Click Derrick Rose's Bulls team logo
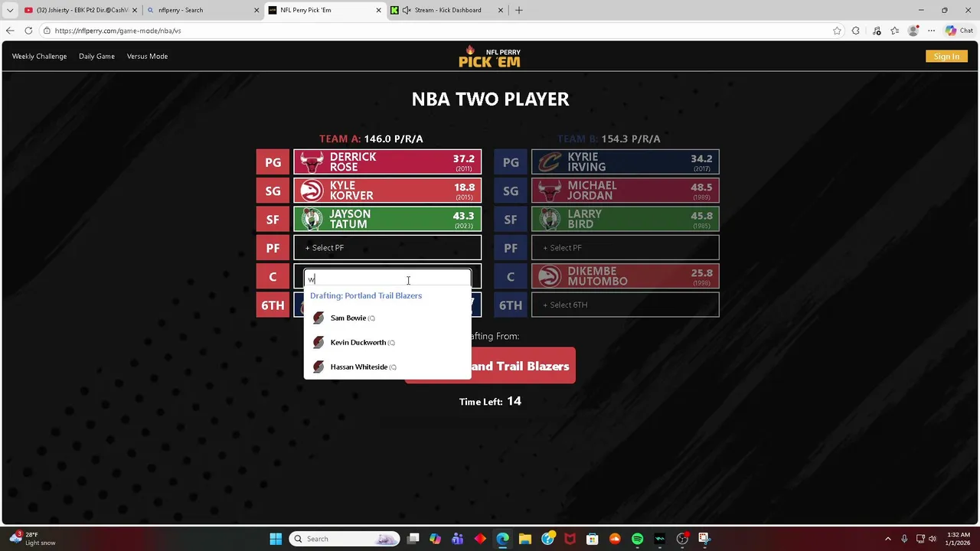Viewport: 980px width, 551px height. [x=312, y=162]
